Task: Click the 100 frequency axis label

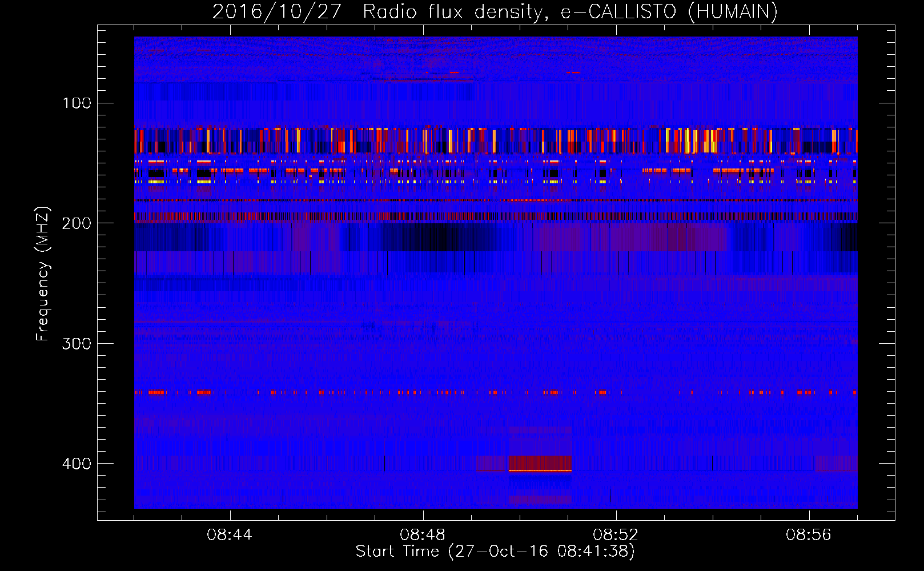Action: (77, 103)
